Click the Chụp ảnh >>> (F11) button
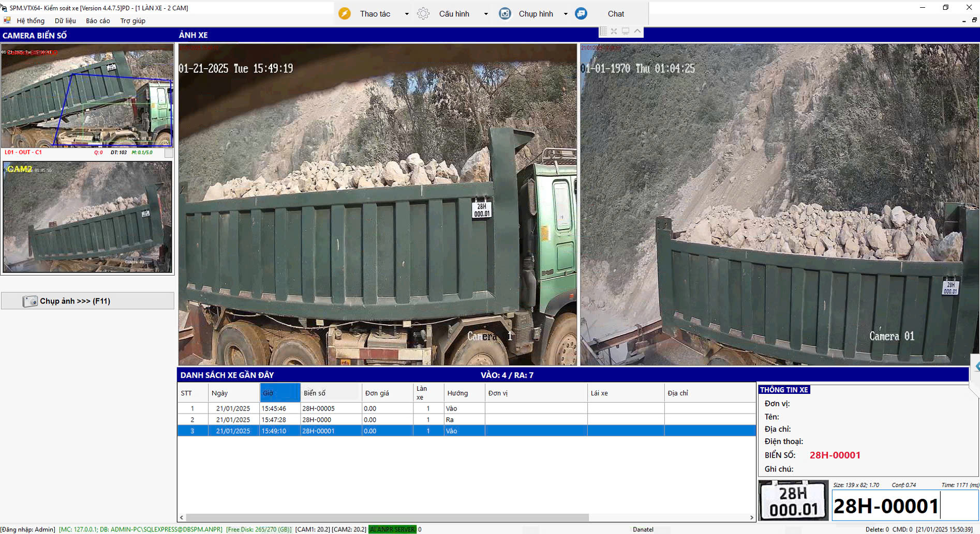This screenshot has height=534, width=980. 87,301
